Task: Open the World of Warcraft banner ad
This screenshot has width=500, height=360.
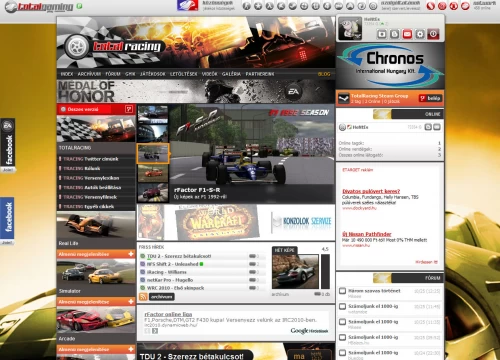Action: point(217,222)
